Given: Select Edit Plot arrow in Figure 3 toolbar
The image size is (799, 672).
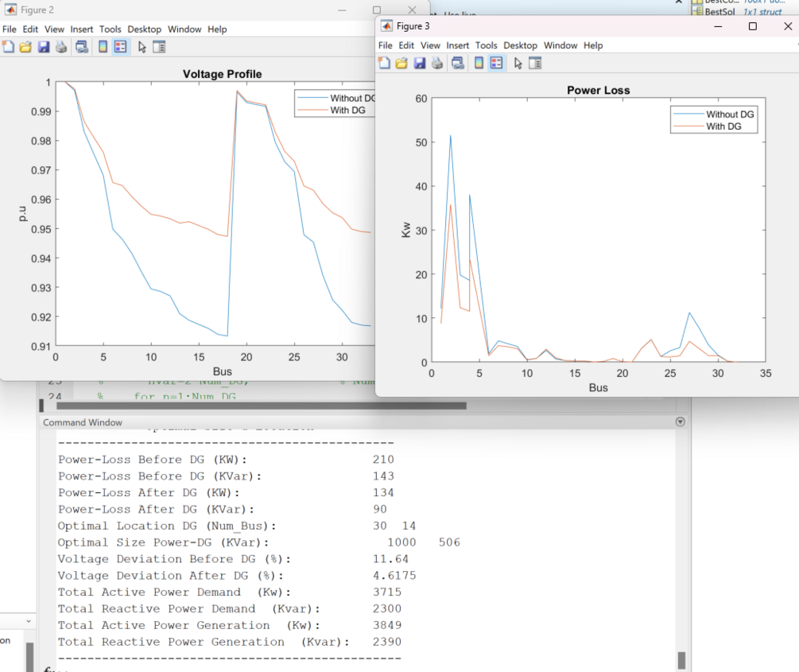Looking at the screenshot, I should tap(518, 63).
